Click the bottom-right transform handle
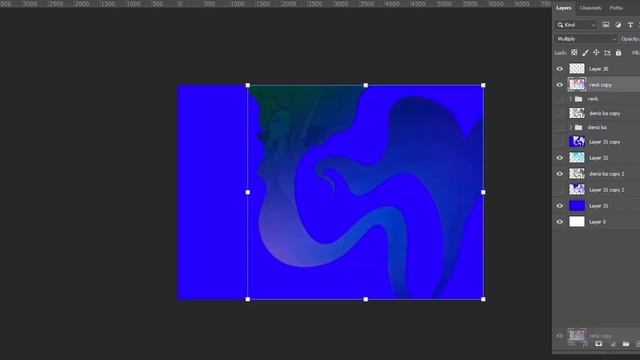This screenshot has height=360, width=640. 483,300
